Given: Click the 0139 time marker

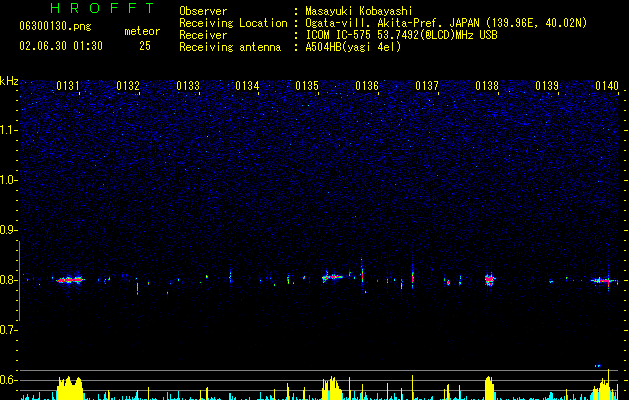Looking at the screenshot, I should [547, 86].
